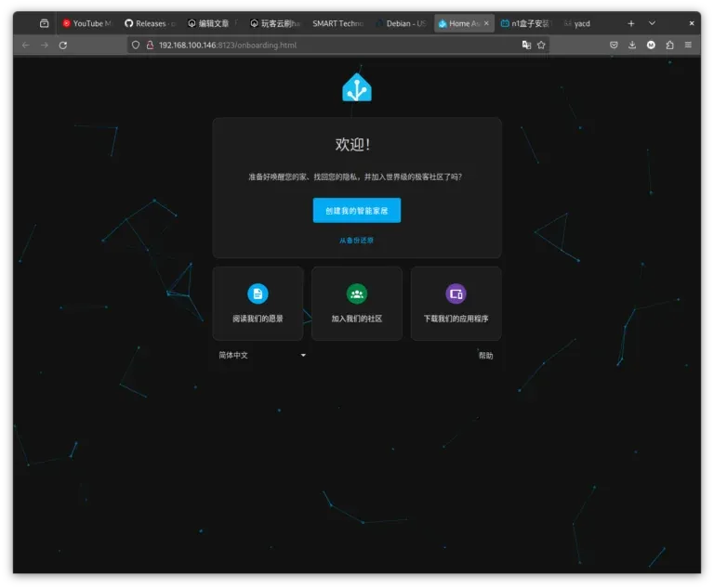
Task: Open 加入我们的社区 card
Action: tap(357, 304)
